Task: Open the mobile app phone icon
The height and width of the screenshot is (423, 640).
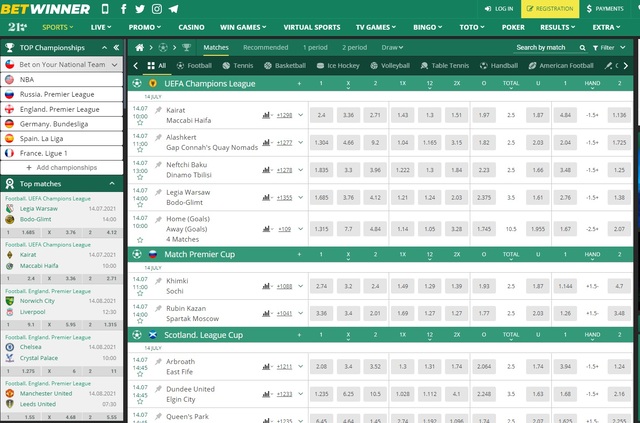Action: point(105,9)
